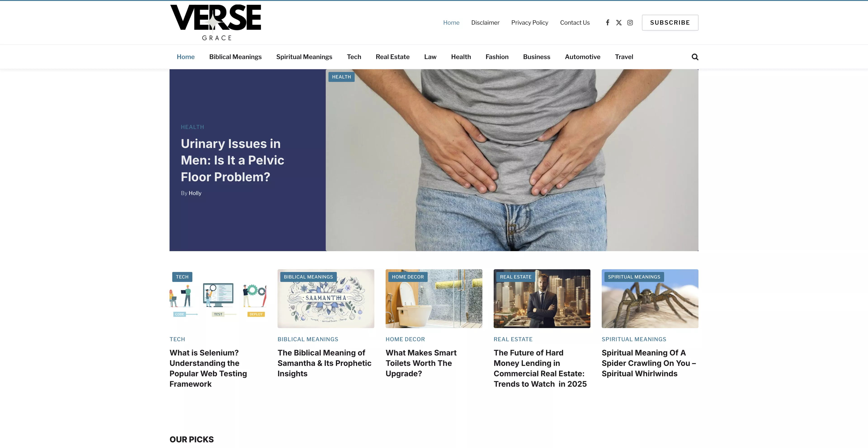Open Spider Crawling On You article title
Image resolution: width=868 pixels, height=448 pixels.
pyautogui.click(x=649, y=363)
